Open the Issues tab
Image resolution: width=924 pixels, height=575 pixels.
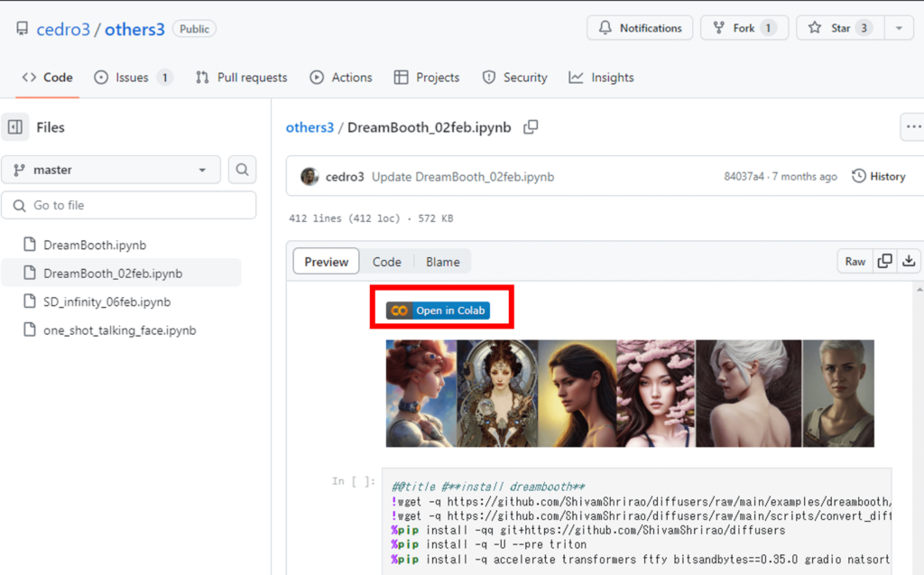(134, 78)
